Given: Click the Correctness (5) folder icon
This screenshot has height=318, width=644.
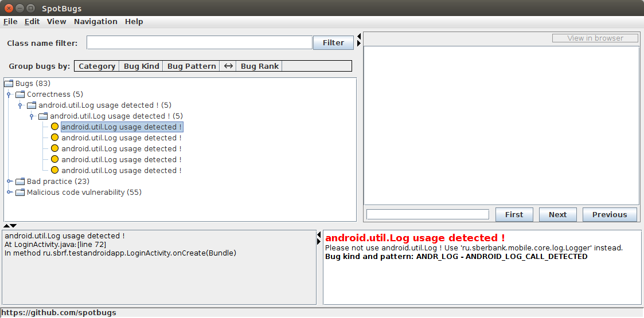Looking at the screenshot, I should (x=20, y=95).
